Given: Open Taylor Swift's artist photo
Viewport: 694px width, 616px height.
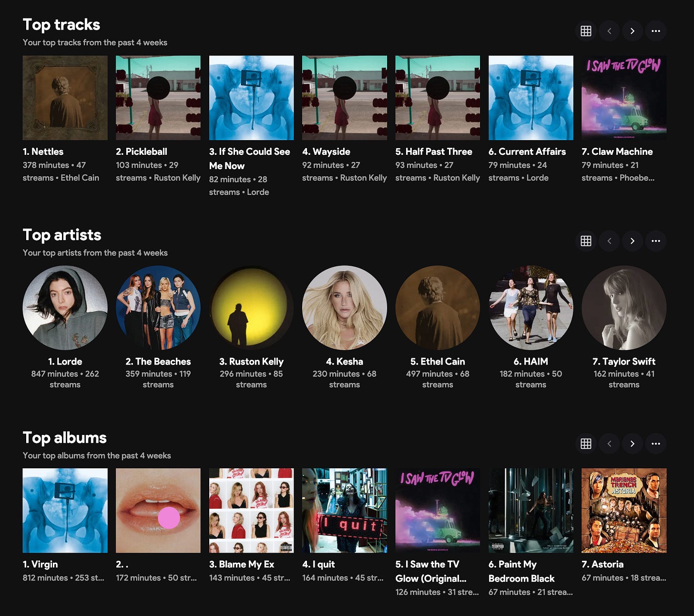Looking at the screenshot, I should click(624, 308).
